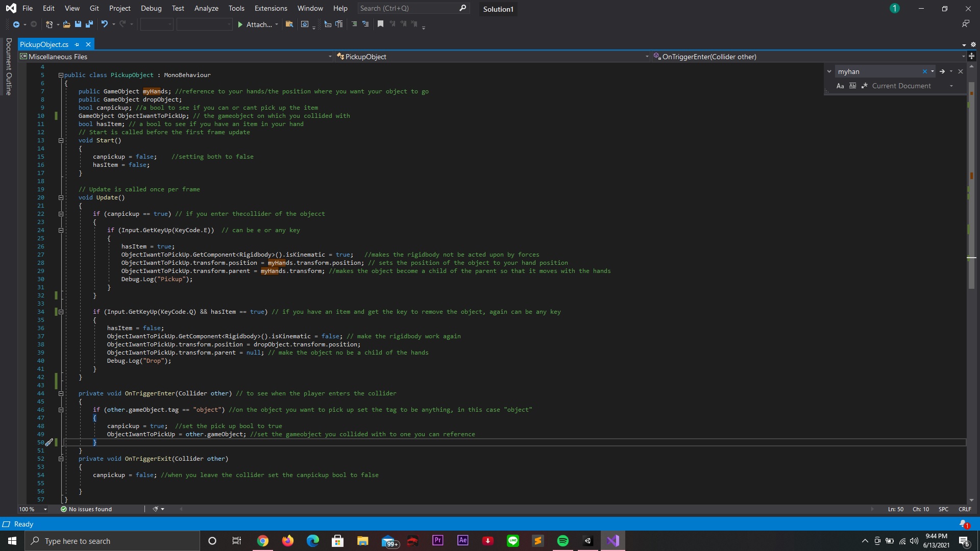Clear the find text with blue X
Viewport: 980px width, 551px height.
(924, 71)
